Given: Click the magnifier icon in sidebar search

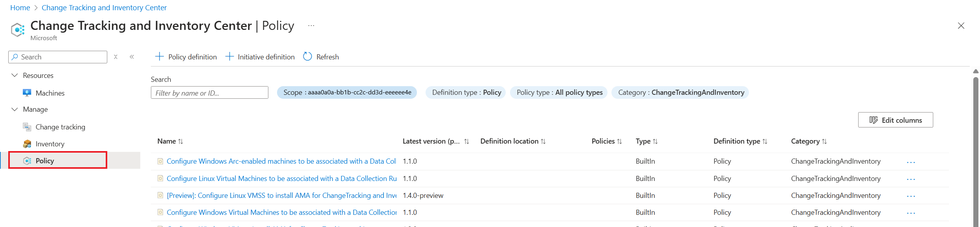Looking at the screenshot, I should click(15, 57).
